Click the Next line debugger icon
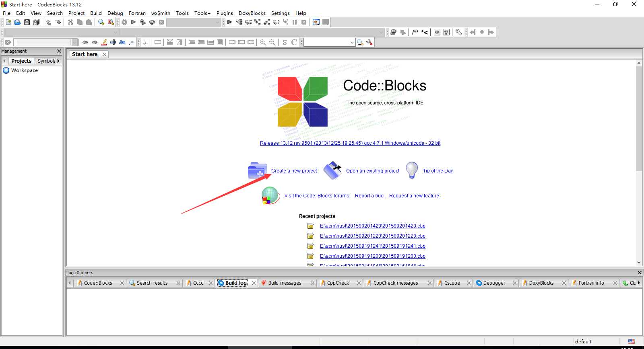The image size is (644, 349). tap(248, 22)
